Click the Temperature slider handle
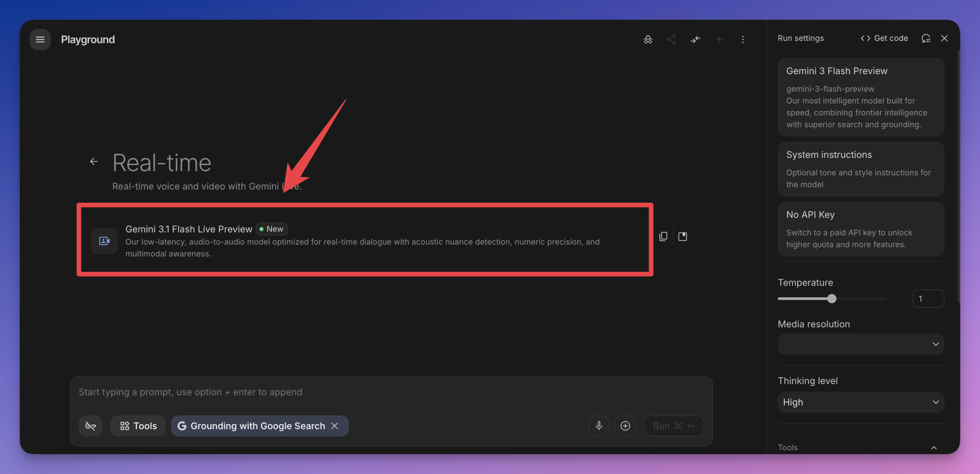Viewport: 980px width, 474px height. click(x=831, y=299)
